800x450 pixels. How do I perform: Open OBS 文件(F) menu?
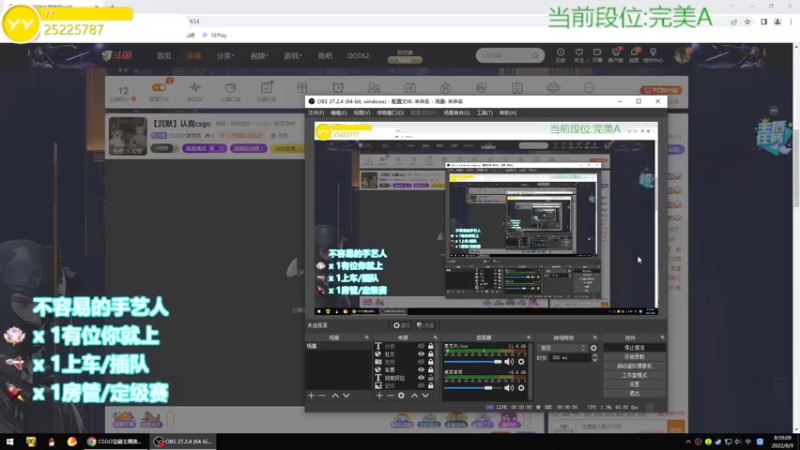tap(316, 113)
